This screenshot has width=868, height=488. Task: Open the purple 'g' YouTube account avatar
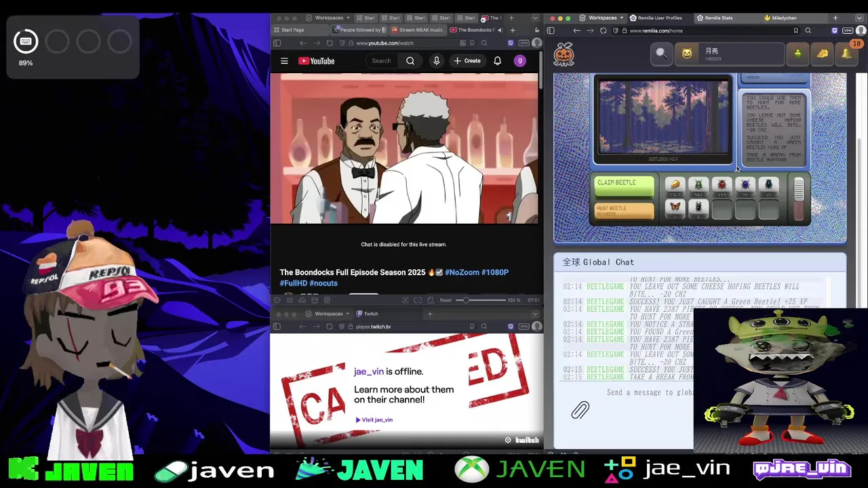pos(520,61)
